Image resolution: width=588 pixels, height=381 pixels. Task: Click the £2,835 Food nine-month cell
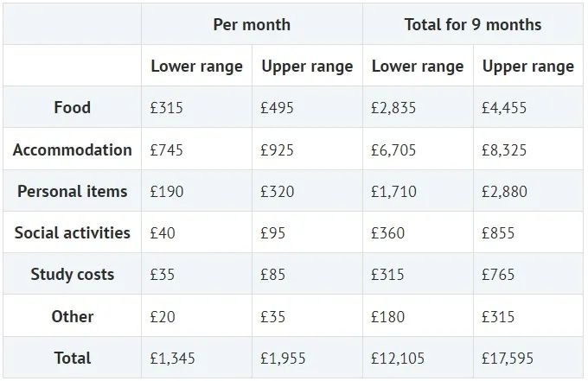pos(393,108)
